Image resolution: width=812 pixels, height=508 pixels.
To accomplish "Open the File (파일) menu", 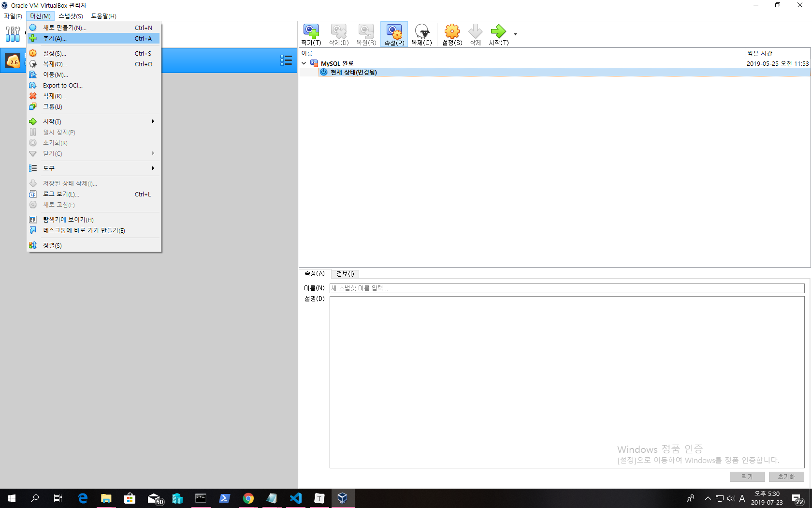I will coord(13,16).
